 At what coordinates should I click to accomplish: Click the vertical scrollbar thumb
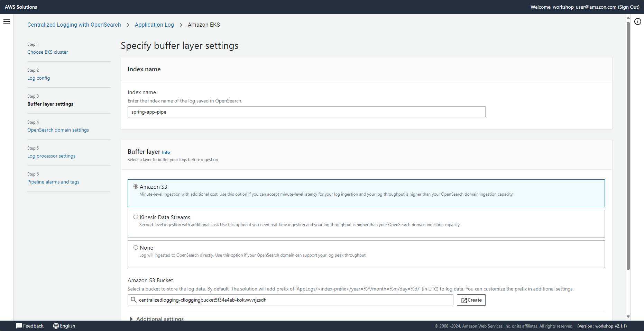628,146
